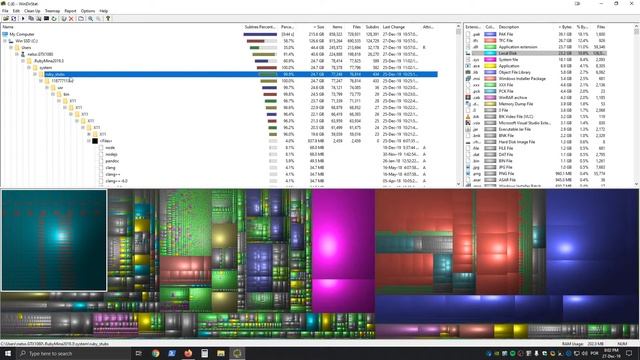Open the Options menu

[88, 11]
